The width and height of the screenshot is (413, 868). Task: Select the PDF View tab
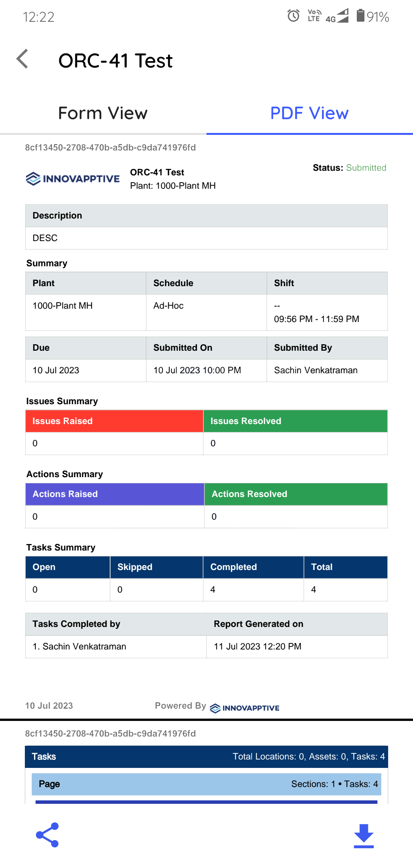309,113
